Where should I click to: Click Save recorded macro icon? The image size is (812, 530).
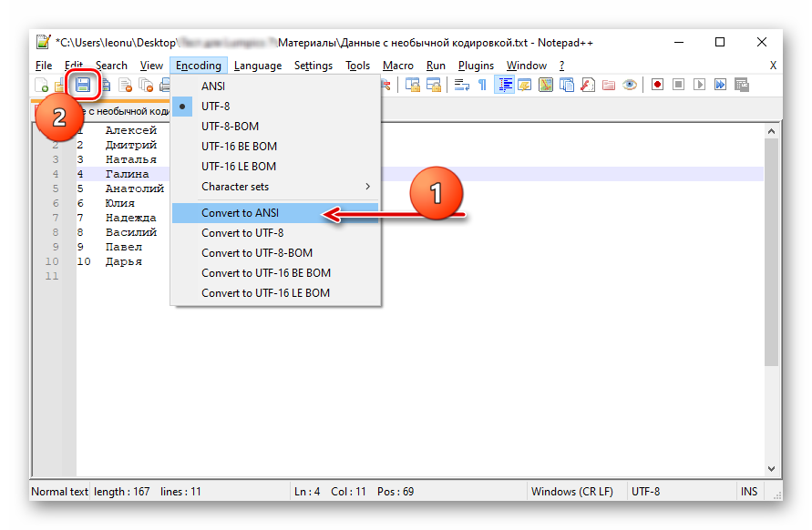click(x=742, y=85)
